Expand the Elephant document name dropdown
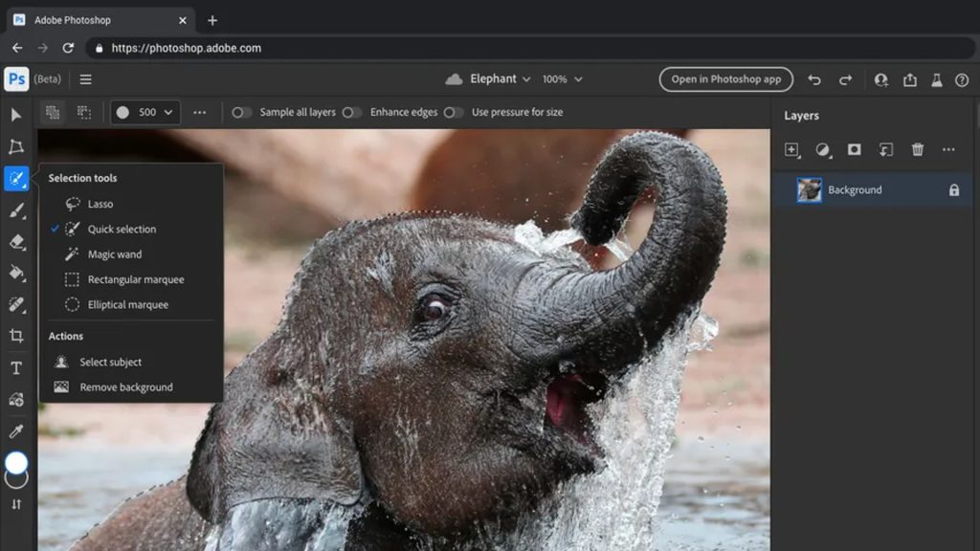The image size is (980, 551). coord(488,79)
